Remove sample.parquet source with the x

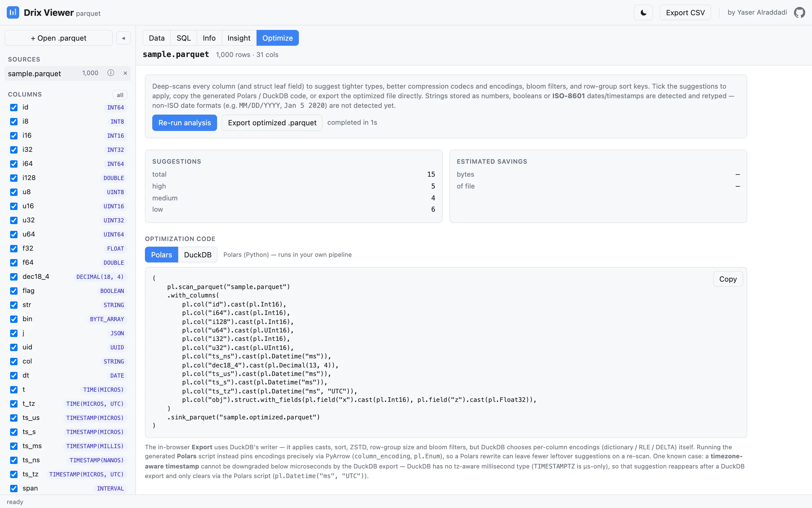[125, 73]
